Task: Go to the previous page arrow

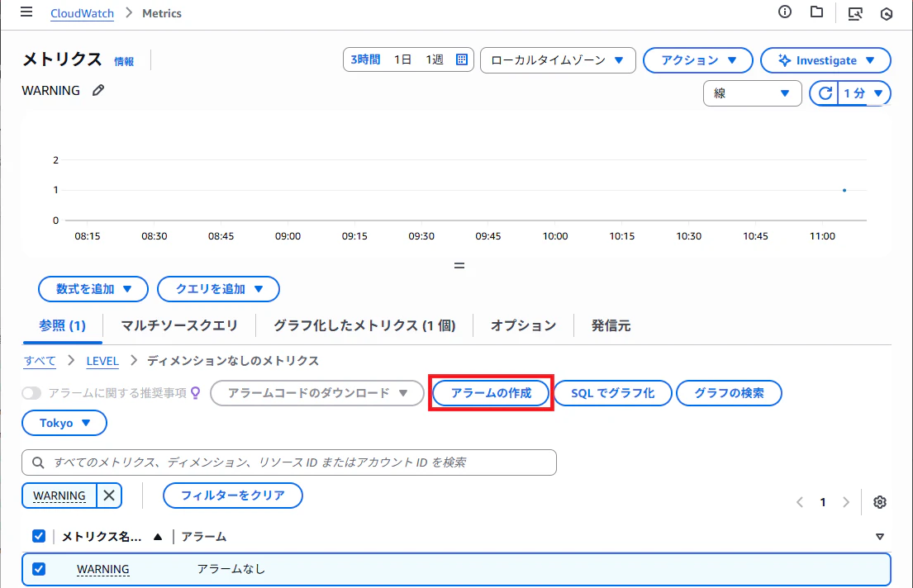Action: coord(800,502)
